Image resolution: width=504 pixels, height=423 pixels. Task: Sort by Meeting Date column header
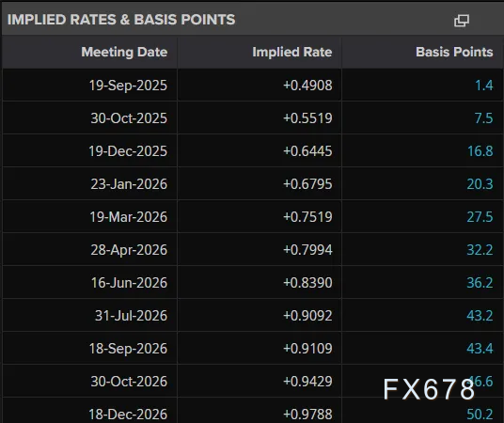click(x=124, y=52)
